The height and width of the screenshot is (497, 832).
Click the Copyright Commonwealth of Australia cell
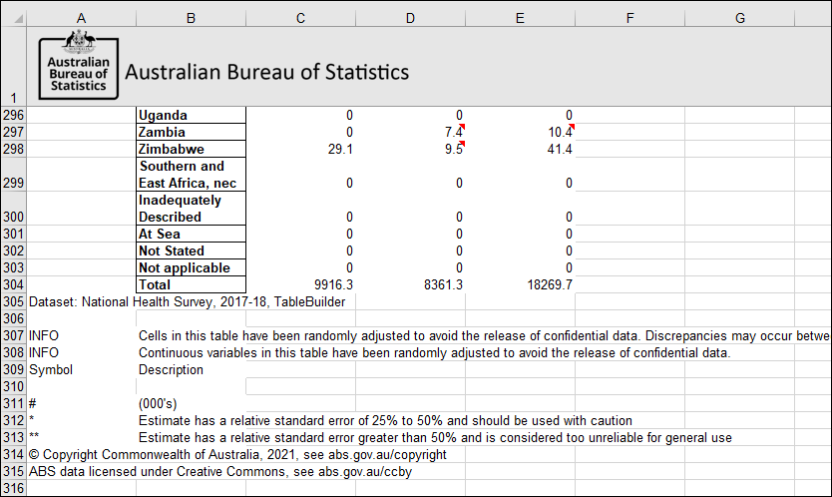tap(238, 455)
